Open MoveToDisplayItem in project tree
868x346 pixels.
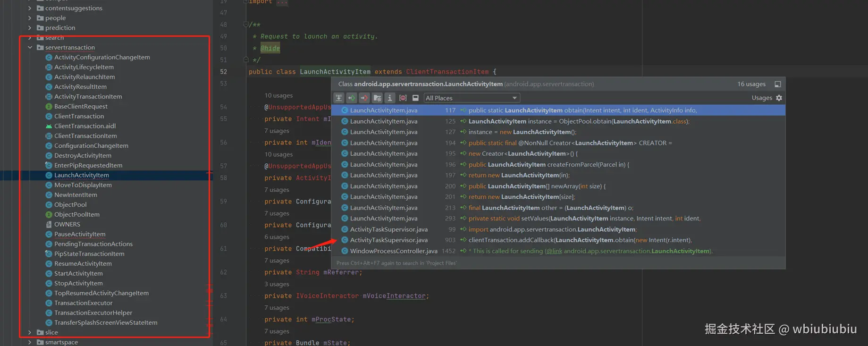coord(83,185)
